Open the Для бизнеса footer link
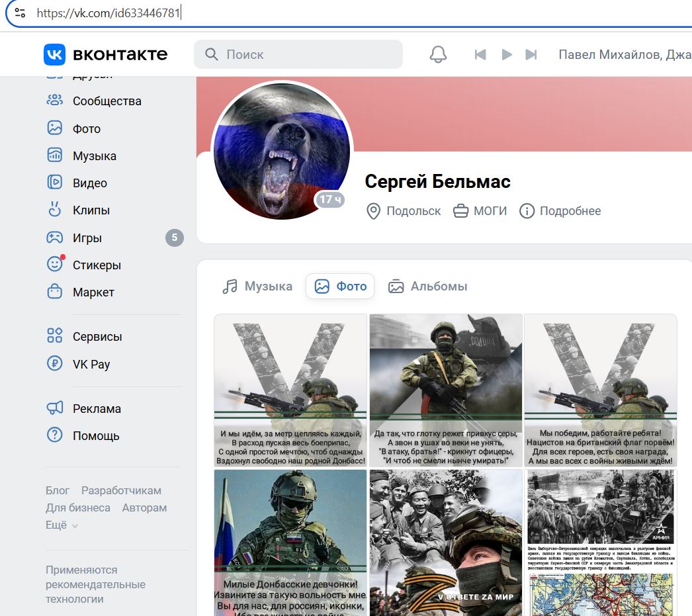 pos(77,507)
